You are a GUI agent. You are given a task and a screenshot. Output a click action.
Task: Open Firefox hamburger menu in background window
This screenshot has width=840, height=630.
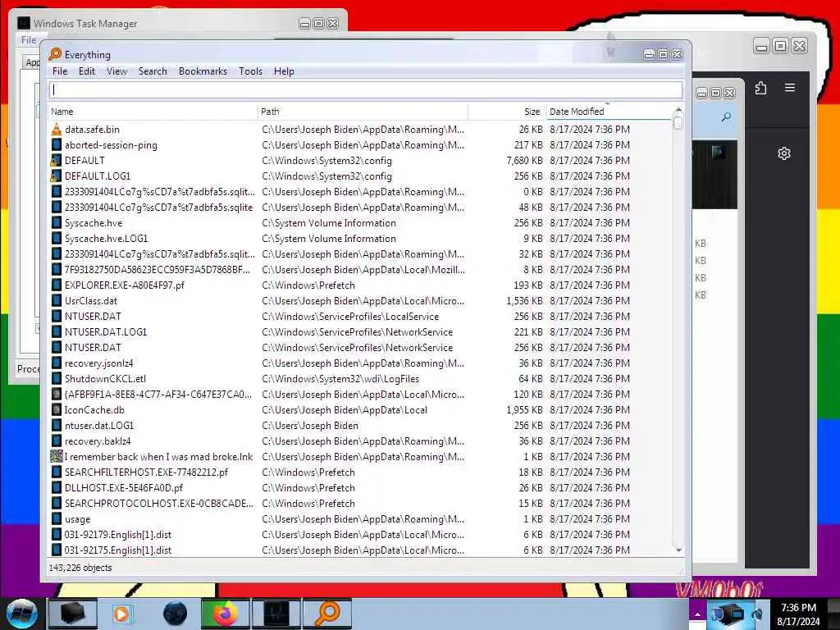[790, 87]
